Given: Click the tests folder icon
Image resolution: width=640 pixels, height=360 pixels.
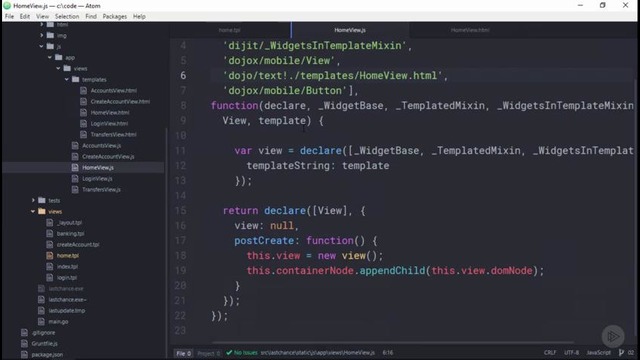Looking at the screenshot, I should [42, 200].
